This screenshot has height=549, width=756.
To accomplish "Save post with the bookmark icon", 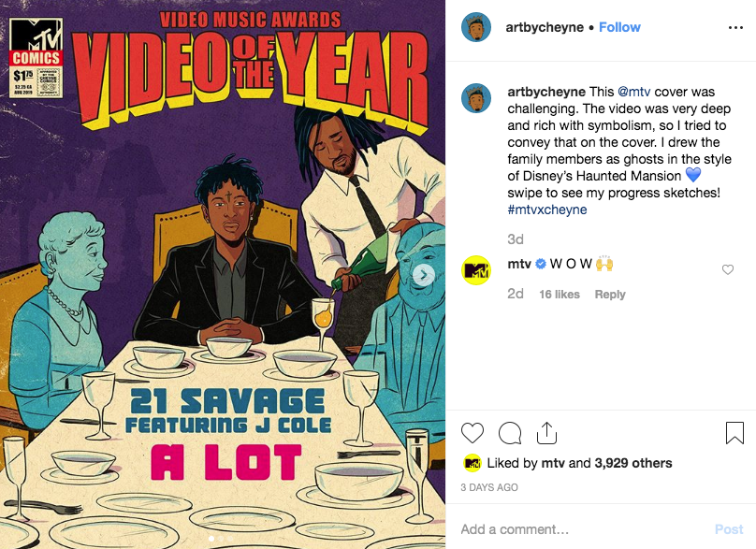I will (734, 432).
